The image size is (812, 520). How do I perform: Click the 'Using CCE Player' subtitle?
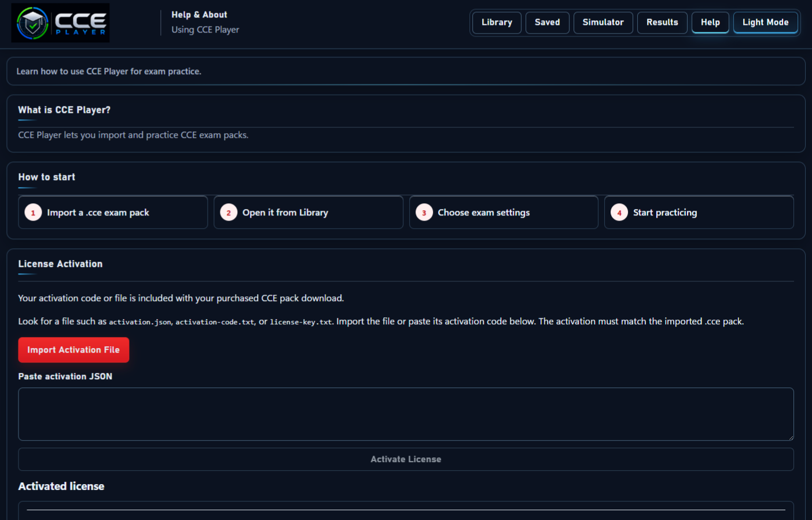coord(205,30)
